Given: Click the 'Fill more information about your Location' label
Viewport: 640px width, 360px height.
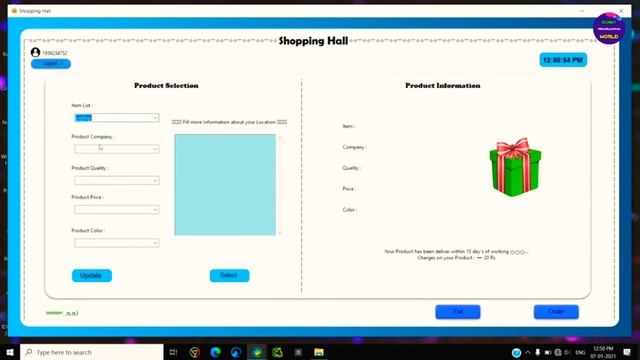Looking at the screenshot, I should pos(229,122).
